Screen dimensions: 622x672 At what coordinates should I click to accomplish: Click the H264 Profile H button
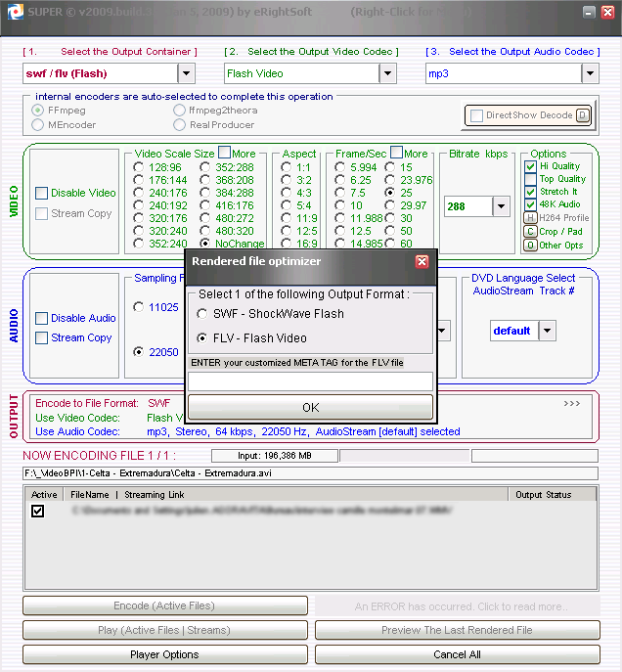pos(530,218)
